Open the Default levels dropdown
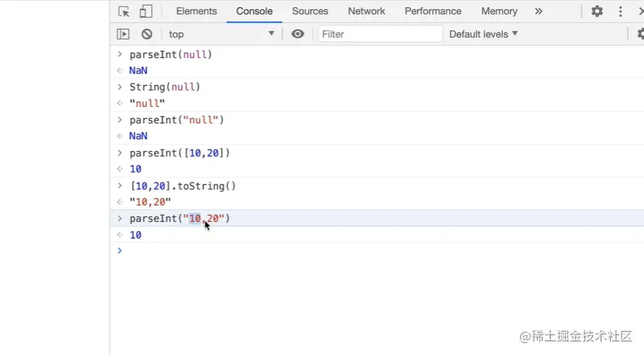 483,34
